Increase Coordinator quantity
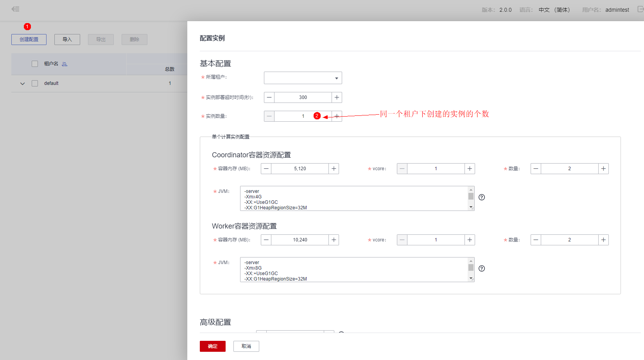 (603, 169)
